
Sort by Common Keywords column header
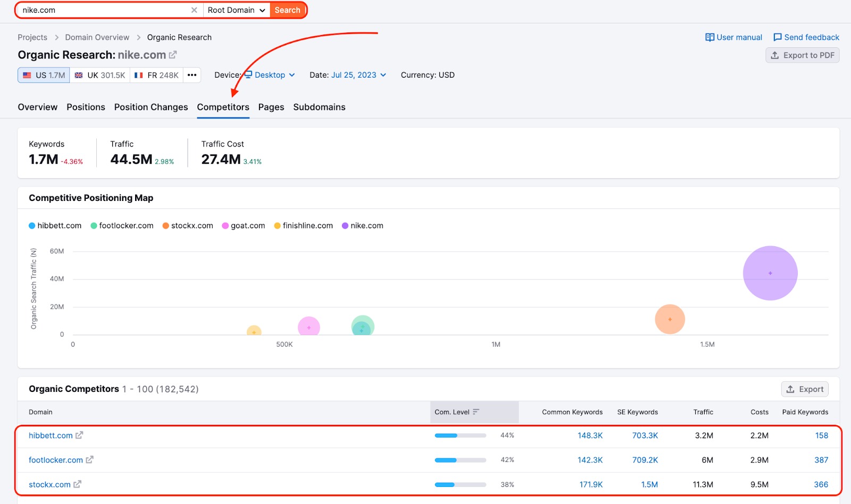coord(572,412)
